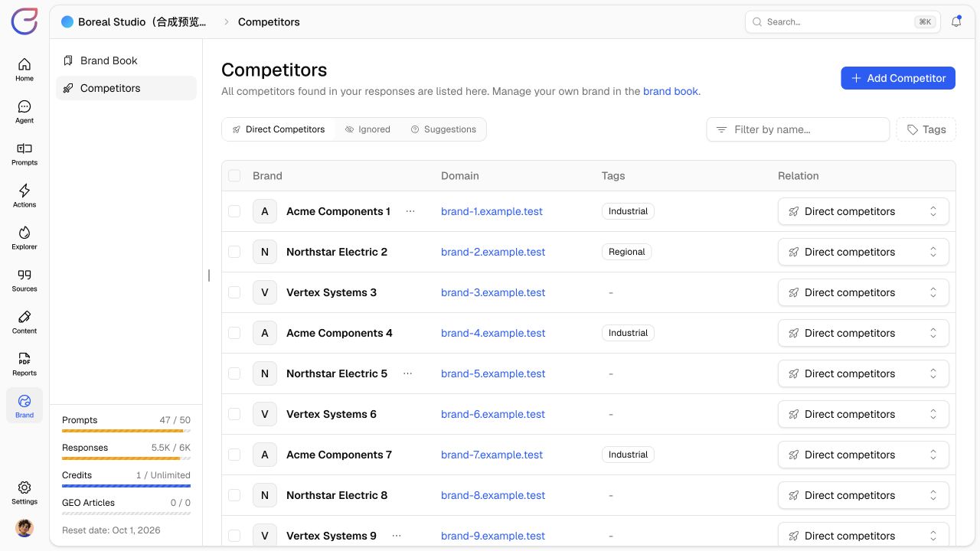Image resolution: width=980 pixels, height=551 pixels.
Task: Click the letter A avatar for Acme Components 4
Action: [x=265, y=333]
